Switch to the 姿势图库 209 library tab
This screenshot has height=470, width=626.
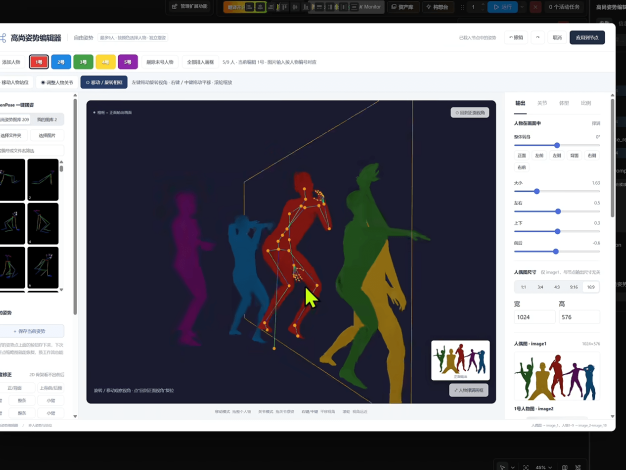pyautogui.click(x=15, y=119)
